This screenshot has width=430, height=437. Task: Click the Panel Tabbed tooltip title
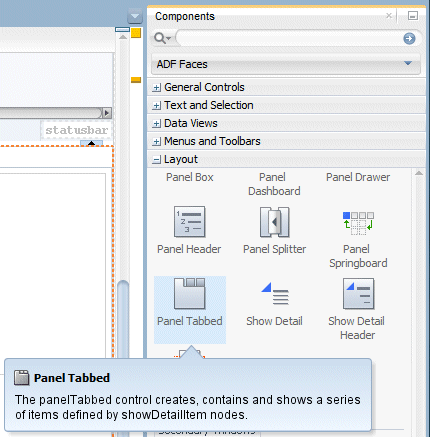tap(72, 378)
